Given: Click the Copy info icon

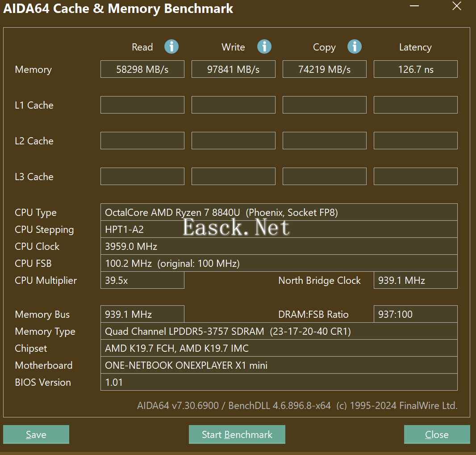Looking at the screenshot, I should pyautogui.click(x=355, y=47).
